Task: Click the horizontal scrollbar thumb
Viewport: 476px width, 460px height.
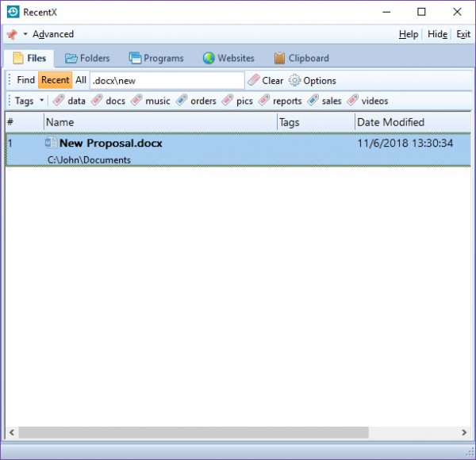Action: [x=194, y=432]
